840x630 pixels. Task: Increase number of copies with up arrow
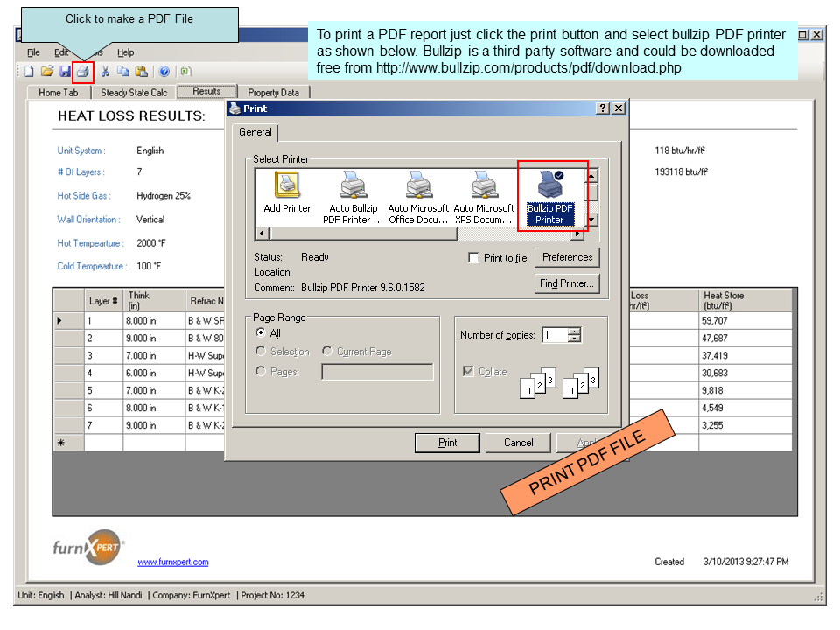click(574, 331)
